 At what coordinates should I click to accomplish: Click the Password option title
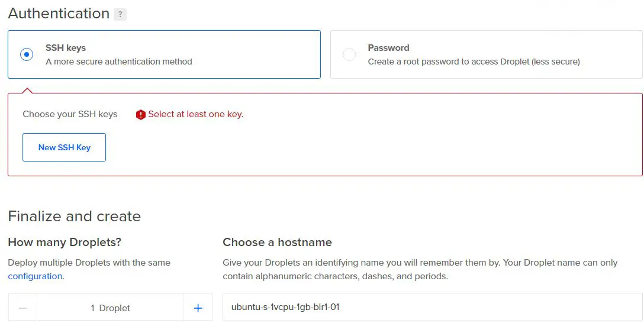388,47
